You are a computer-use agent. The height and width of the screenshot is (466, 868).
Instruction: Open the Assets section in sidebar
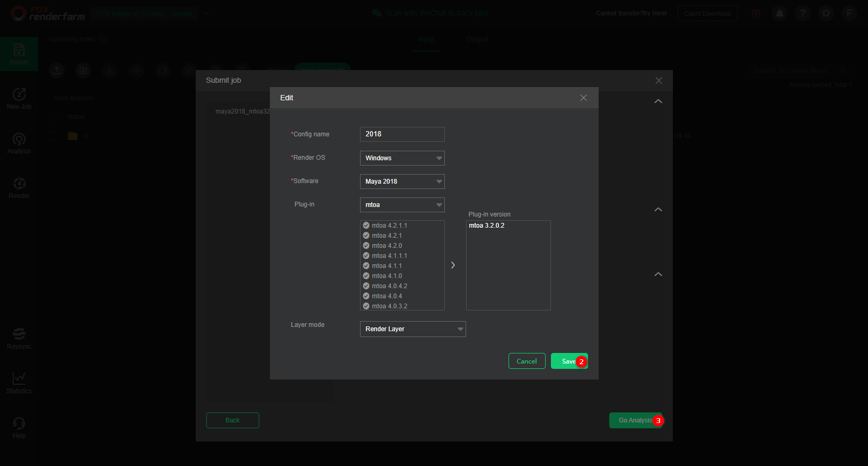click(x=19, y=54)
